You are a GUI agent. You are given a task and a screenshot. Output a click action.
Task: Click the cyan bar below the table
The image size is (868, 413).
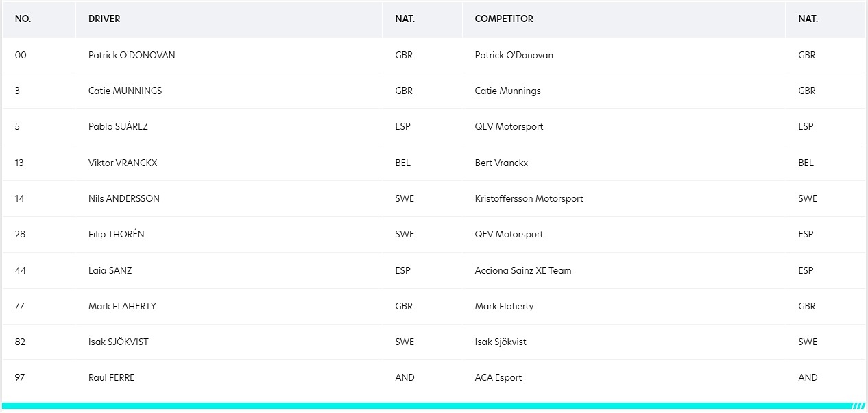point(433,405)
